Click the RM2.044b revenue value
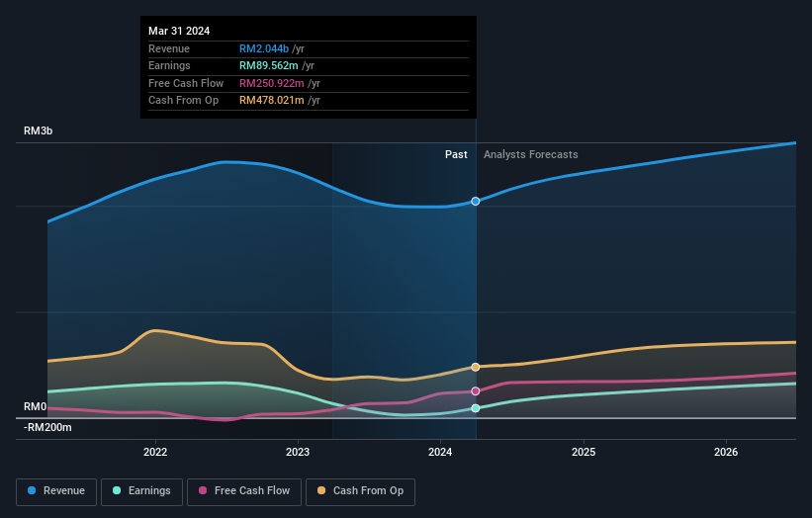This screenshot has width=812, height=518. 264,48
